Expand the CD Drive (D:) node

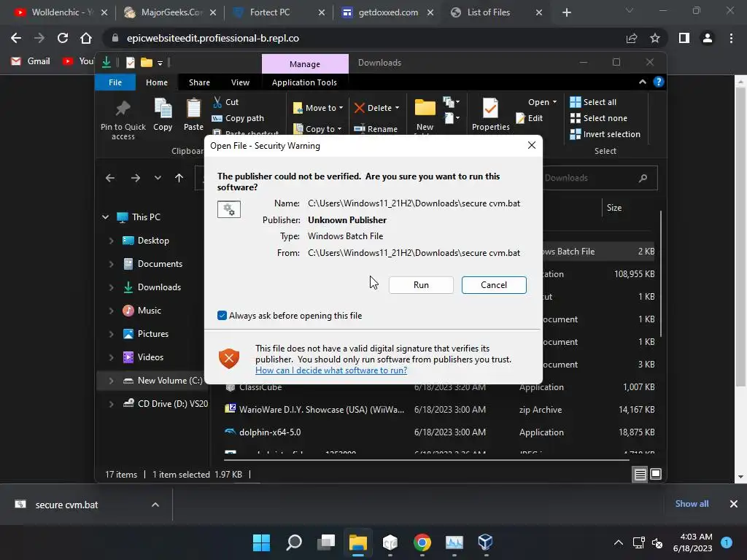coord(112,404)
